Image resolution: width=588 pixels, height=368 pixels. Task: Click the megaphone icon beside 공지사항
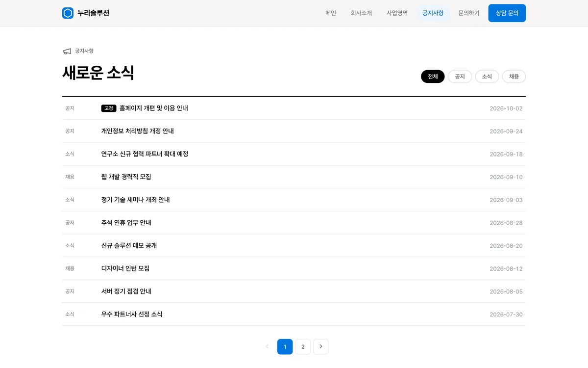coord(67,51)
